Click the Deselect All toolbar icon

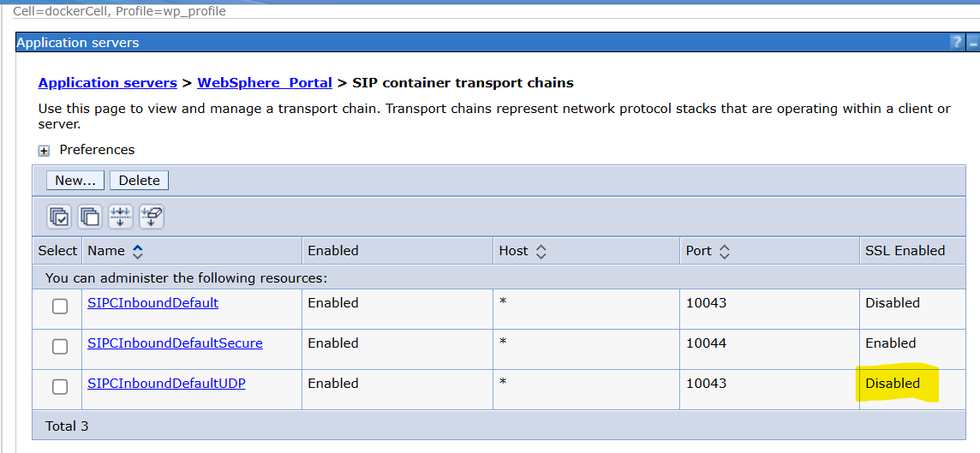pyautogui.click(x=90, y=217)
